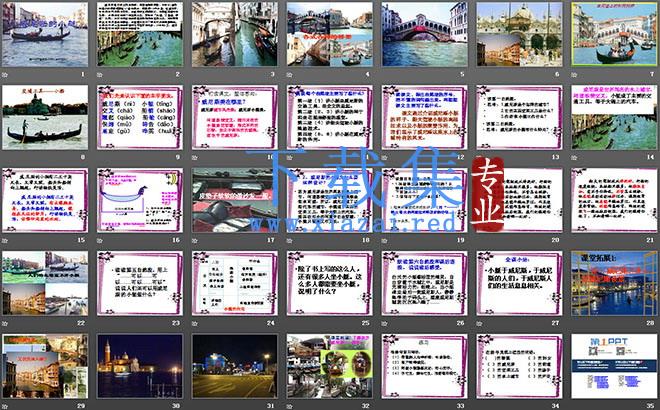Screen dimensions: 660x410
Task: Click the animation star icon under slide 16
Action: 100,240
